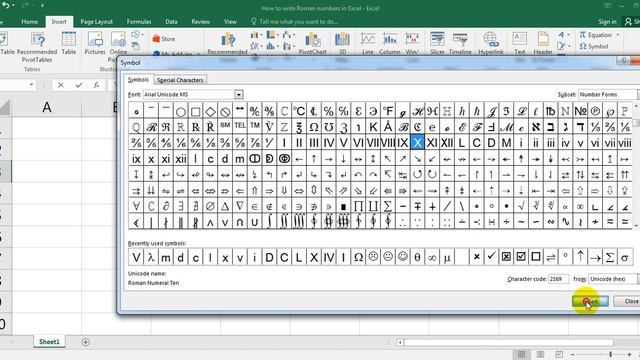This screenshot has width=640, height=360.
Task: Open the Page Layout ribbon tab
Action: [96, 22]
